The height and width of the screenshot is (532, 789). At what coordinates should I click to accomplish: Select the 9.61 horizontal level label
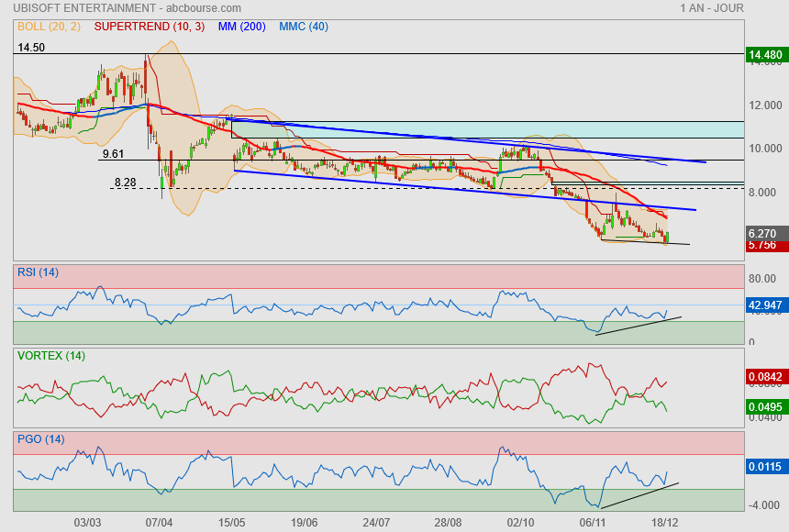113,153
